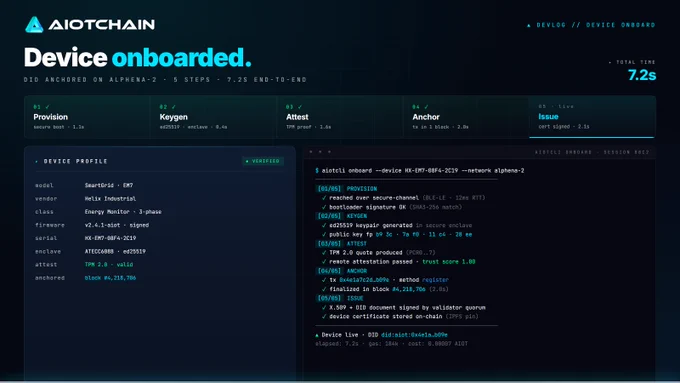
Task: Click the Device onboarded headline
Action: click(137, 57)
